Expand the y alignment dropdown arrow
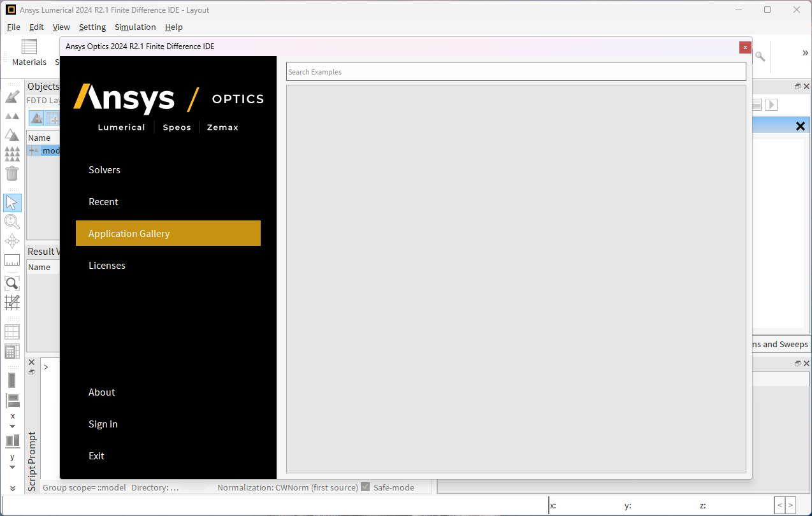Viewport: 812px width, 516px height. 12,467
